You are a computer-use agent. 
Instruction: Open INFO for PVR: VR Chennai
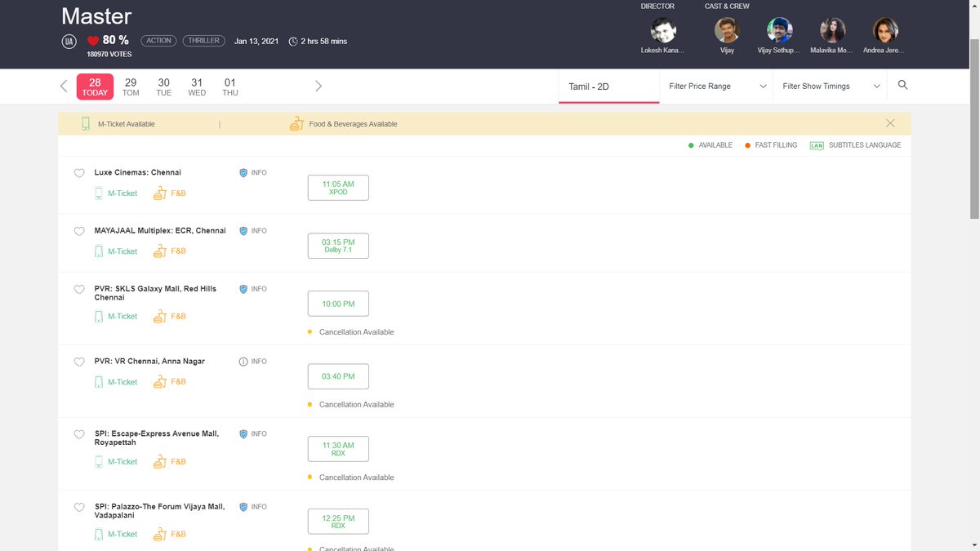pyautogui.click(x=252, y=362)
